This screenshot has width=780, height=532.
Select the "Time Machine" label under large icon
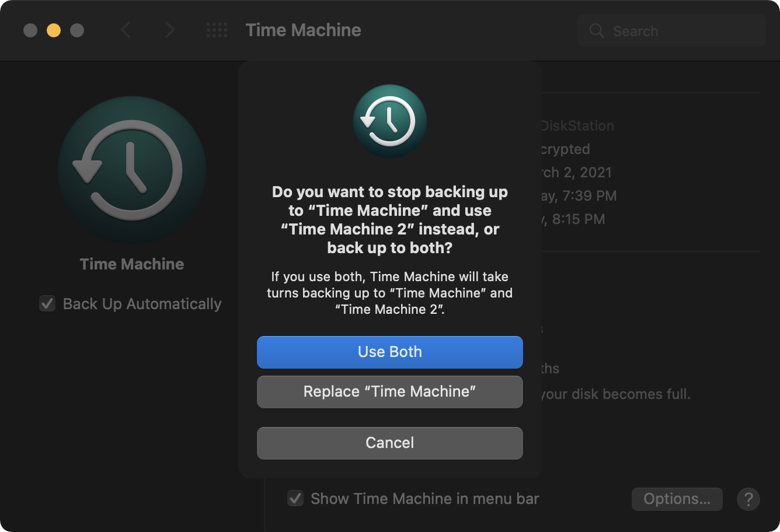pyautogui.click(x=132, y=264)
